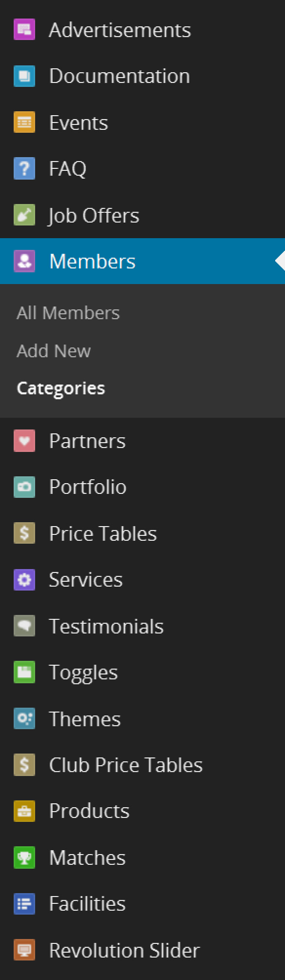Click the pink Advertisements icon
The height and width of the screenshot is (980, 285).
coord(24,29)
